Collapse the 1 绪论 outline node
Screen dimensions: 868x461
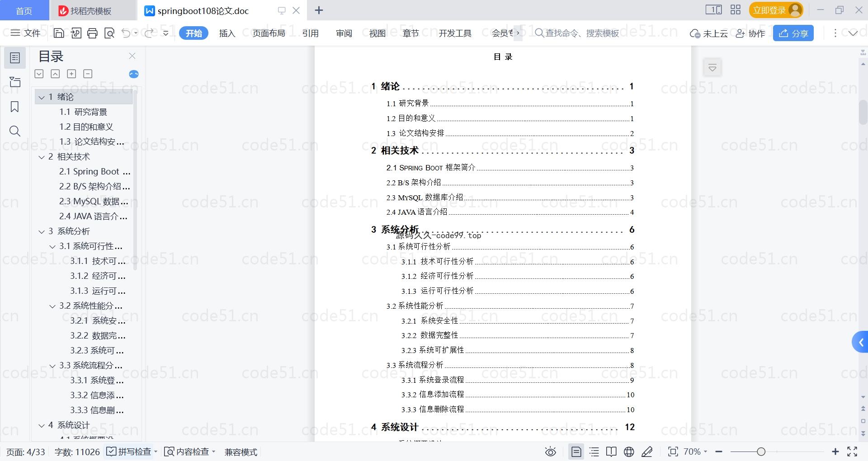[42, 97]
